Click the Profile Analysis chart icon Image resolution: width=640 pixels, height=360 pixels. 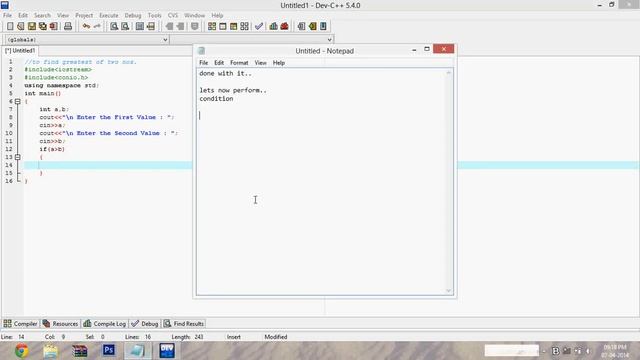tap(273, 26)
